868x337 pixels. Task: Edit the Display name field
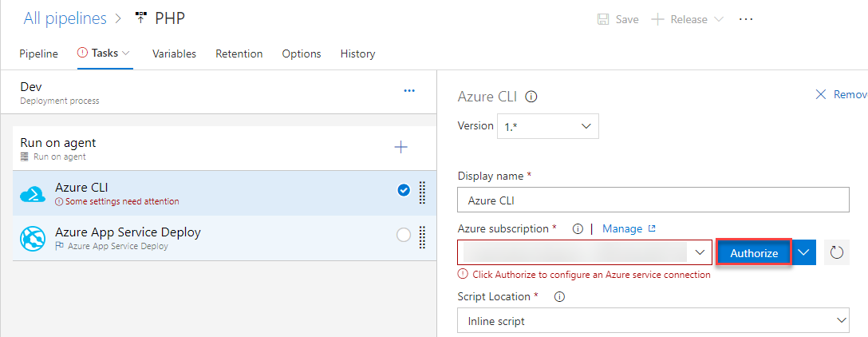(653, 200)
